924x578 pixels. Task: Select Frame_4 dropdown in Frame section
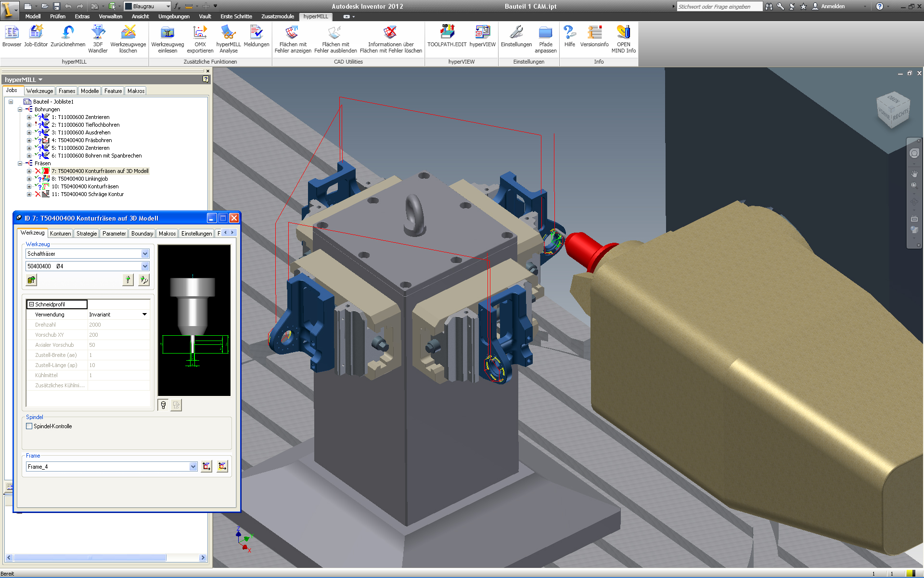click(x=108, y=466)
